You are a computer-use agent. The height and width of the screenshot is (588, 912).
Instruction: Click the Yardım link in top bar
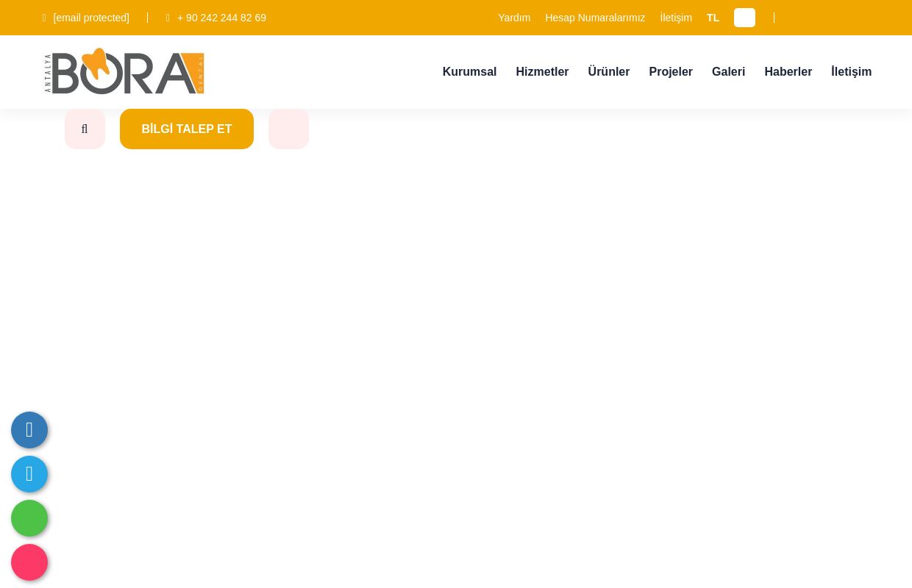pos(514,18)
